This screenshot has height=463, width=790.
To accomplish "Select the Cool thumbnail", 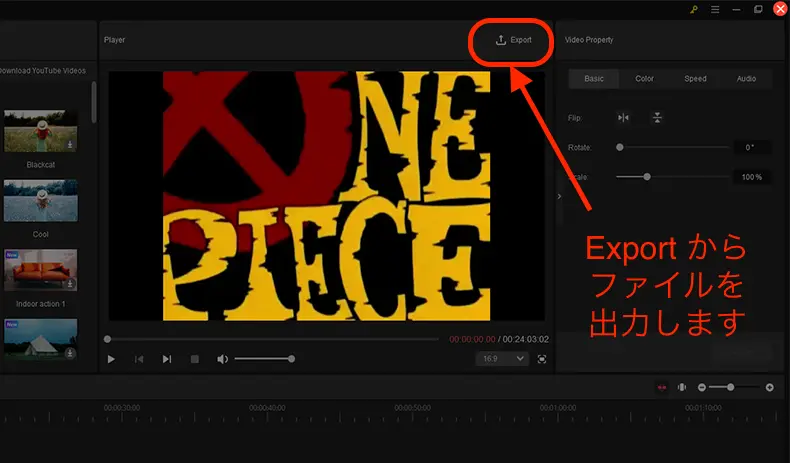I will coord(41,201).
